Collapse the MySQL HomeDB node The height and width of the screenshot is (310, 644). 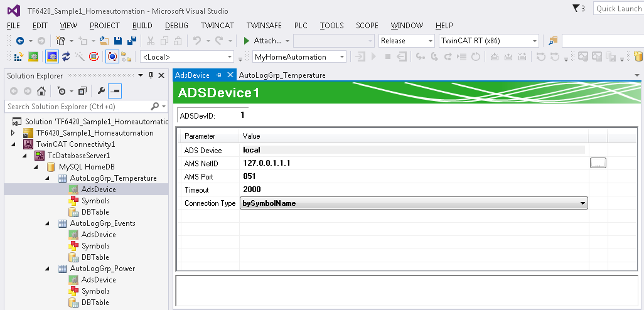point(36,167)
